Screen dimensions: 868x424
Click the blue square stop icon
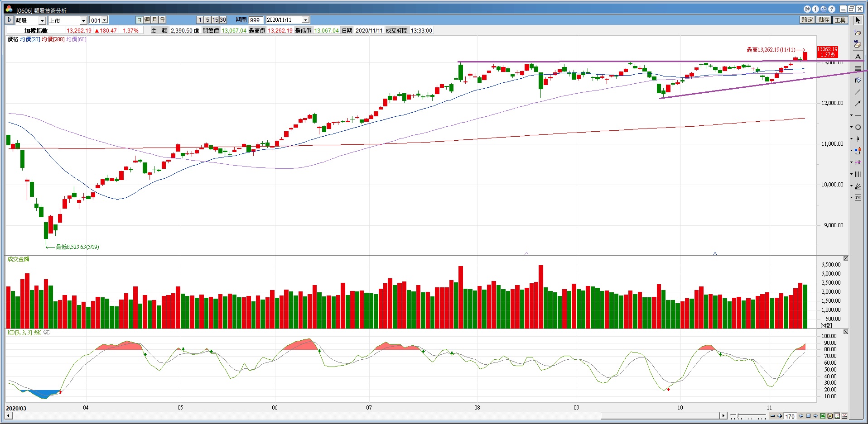(808, 416)
